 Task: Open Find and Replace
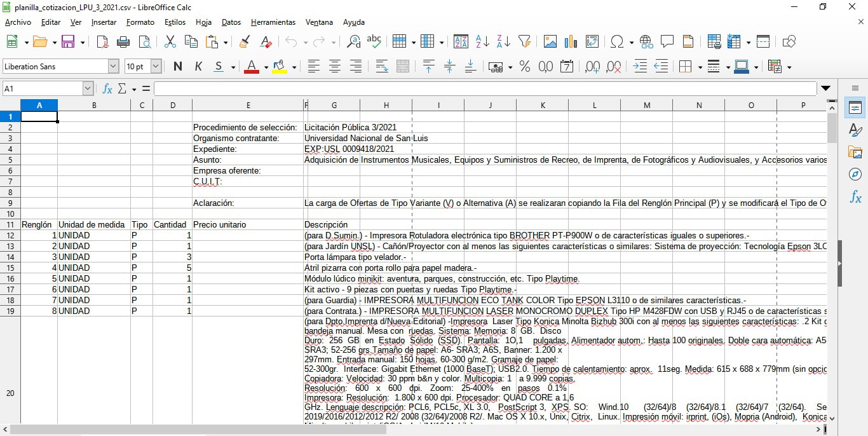pos(353,42)
